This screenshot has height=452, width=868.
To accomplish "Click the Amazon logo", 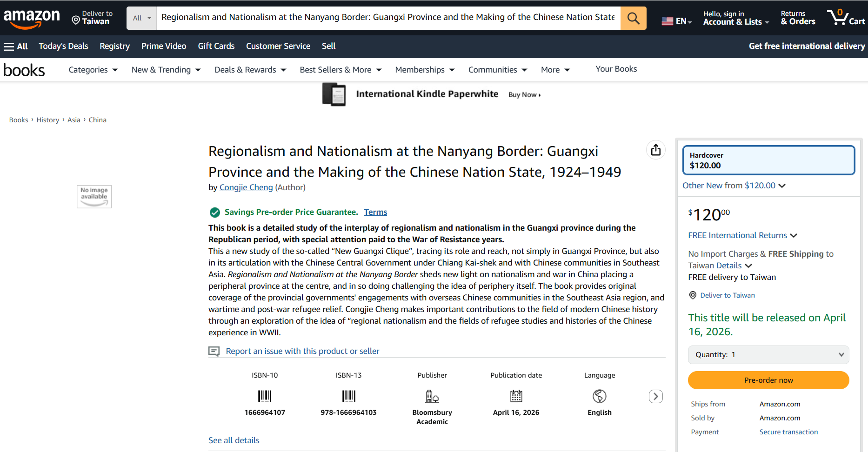I will (32, 18).
